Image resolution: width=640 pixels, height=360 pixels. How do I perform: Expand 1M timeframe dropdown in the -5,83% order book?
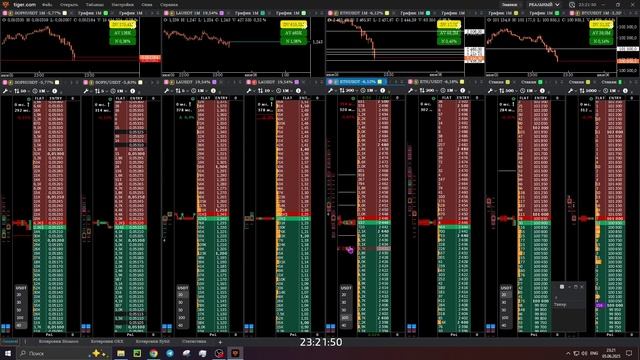(118, 91)
